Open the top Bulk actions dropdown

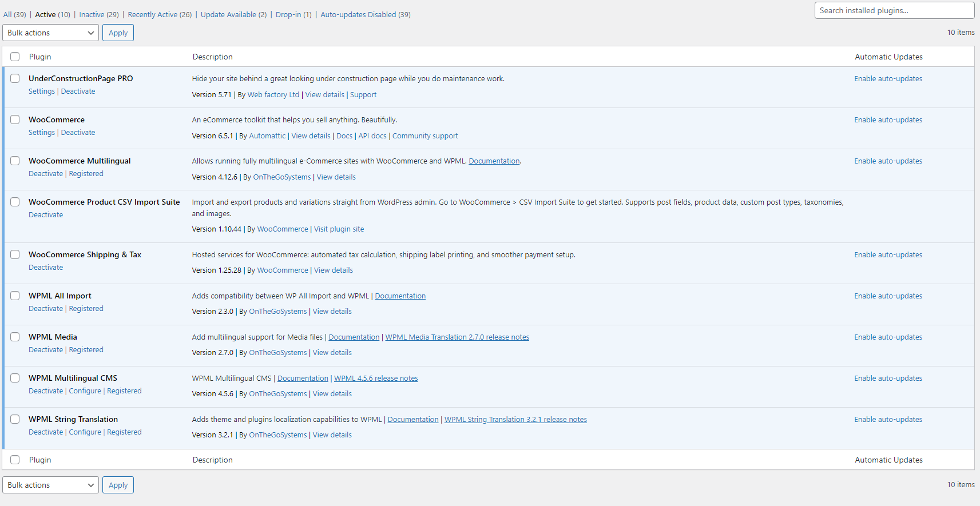pyautogui.click(x=50, y=33)
